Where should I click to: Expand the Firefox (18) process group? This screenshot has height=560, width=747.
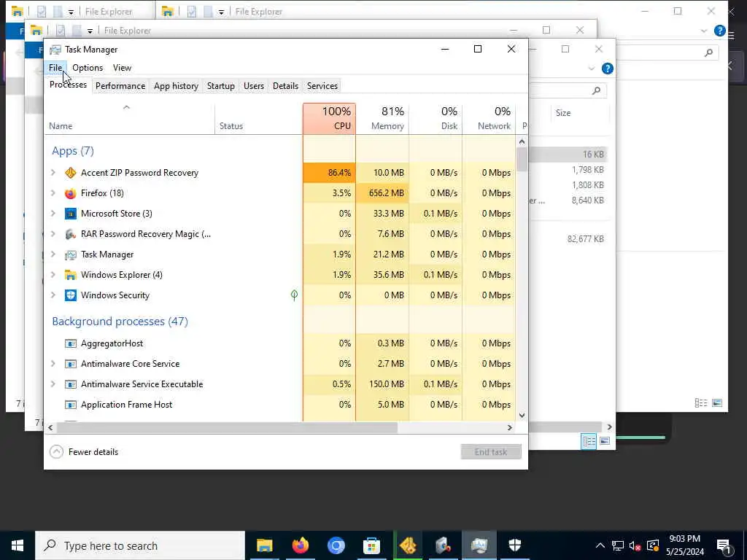(53, 193)
